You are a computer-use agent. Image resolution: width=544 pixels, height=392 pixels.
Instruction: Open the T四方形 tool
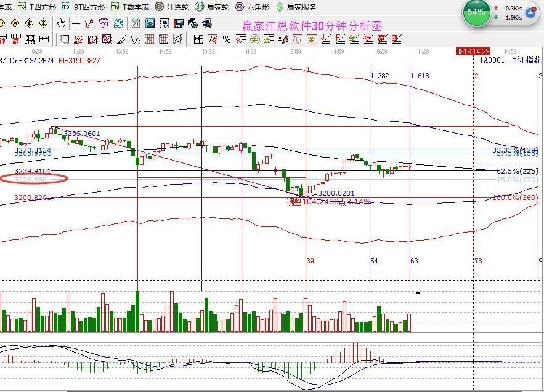[x=37, y=7]
